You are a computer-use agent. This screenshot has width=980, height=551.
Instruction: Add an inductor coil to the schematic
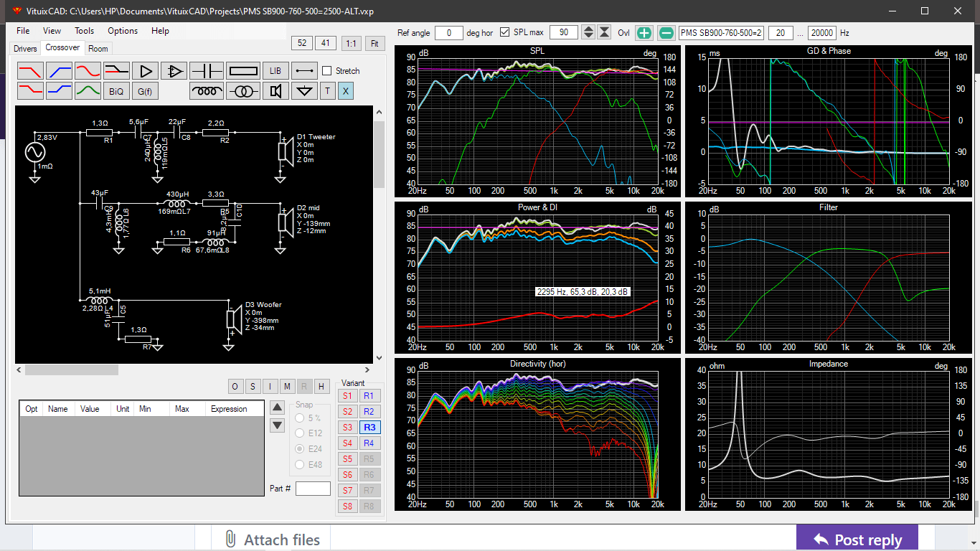207,91
